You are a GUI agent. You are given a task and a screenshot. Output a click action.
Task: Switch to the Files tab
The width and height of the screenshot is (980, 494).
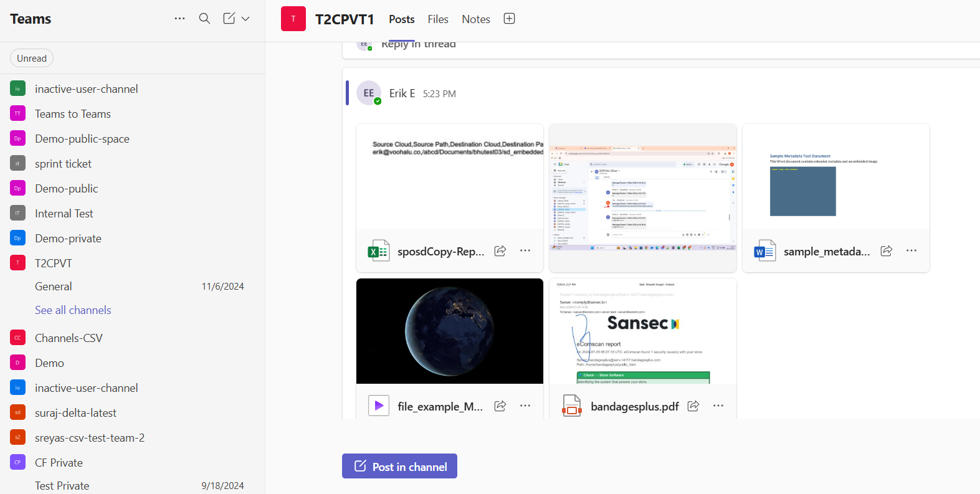pos(438,19)
